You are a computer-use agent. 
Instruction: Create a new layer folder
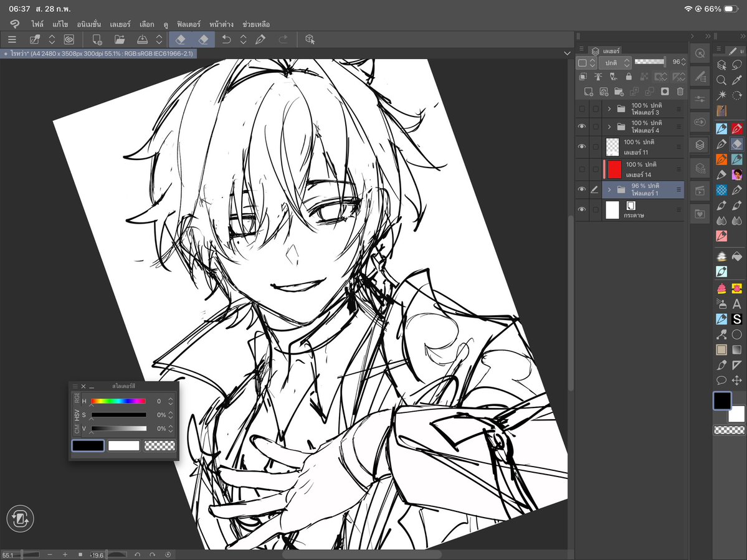619,92
